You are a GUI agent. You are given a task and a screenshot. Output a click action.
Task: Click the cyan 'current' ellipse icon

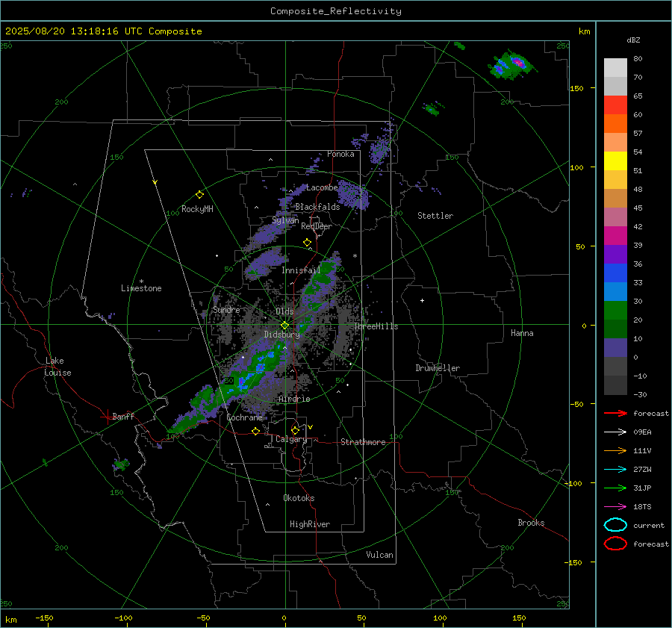pos(615,525)
